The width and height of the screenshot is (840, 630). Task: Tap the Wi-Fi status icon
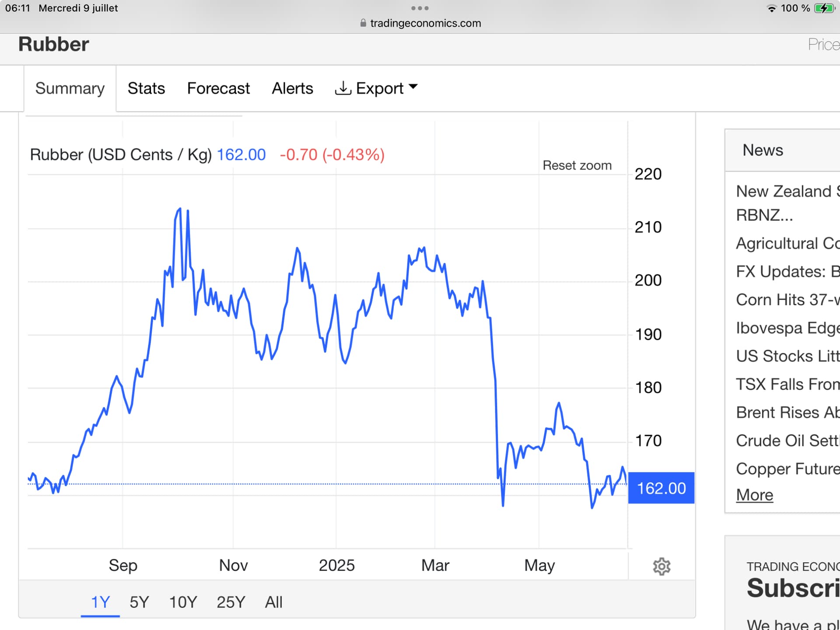(x=771, y=8)
